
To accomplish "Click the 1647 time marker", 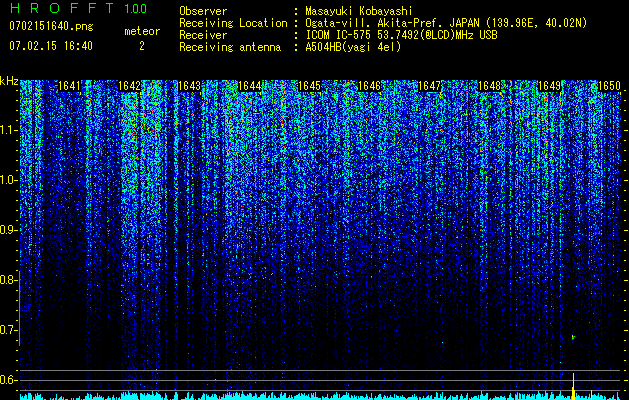I will tap(430, 86).
